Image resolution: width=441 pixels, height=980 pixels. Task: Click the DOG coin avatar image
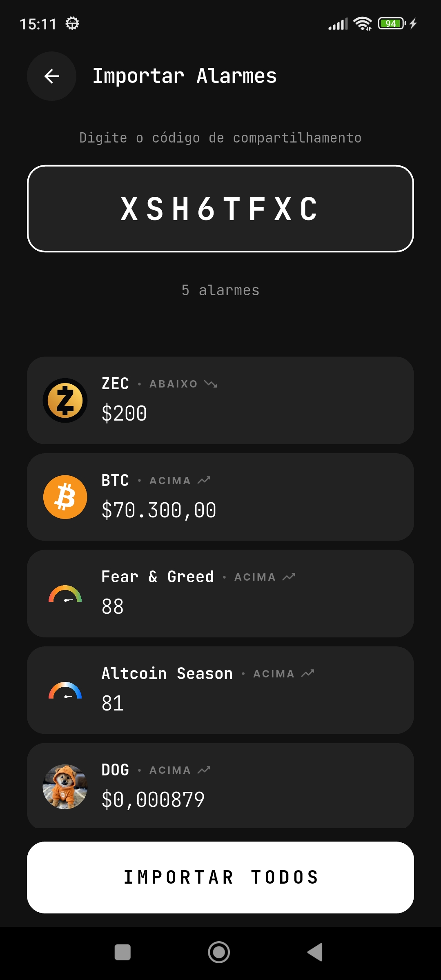(65, 786)
